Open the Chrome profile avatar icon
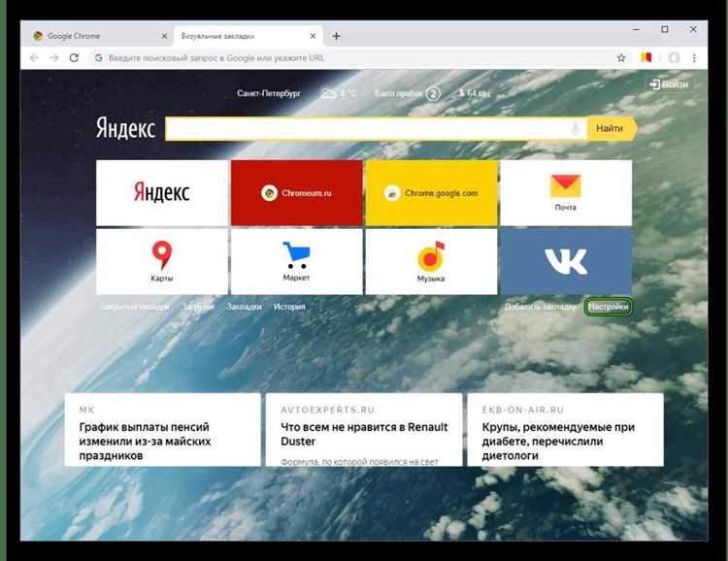The height and width of the screenshot is (561, 728). point(674,58)
